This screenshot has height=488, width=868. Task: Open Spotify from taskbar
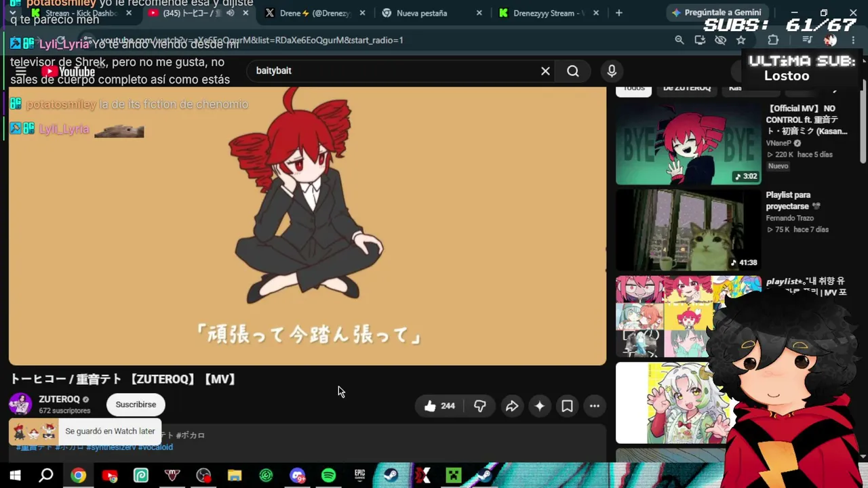[328, 475]
